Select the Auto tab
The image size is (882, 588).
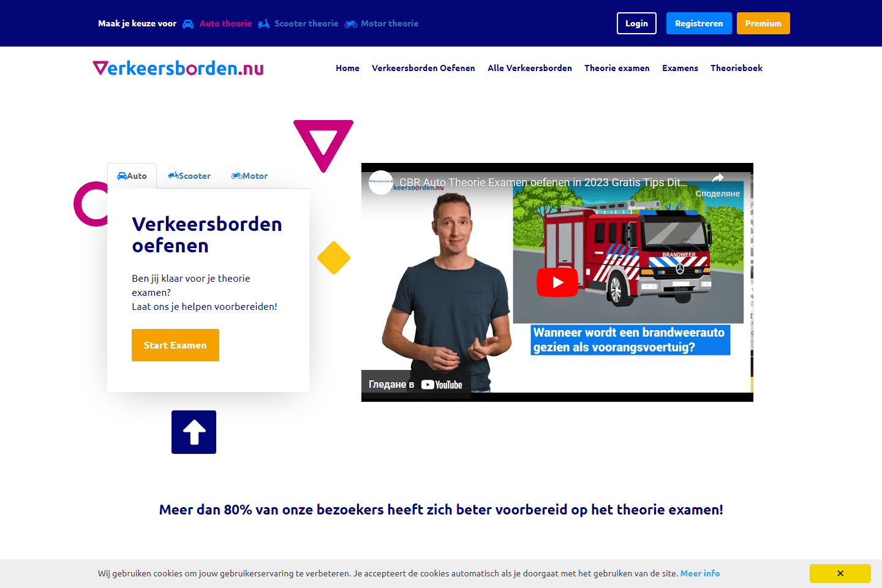[132, 176]
